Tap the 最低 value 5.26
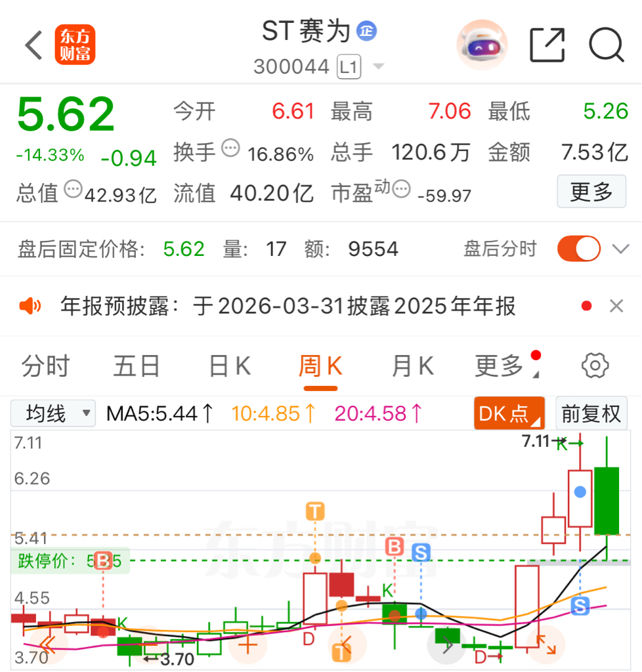 (606, 112)
